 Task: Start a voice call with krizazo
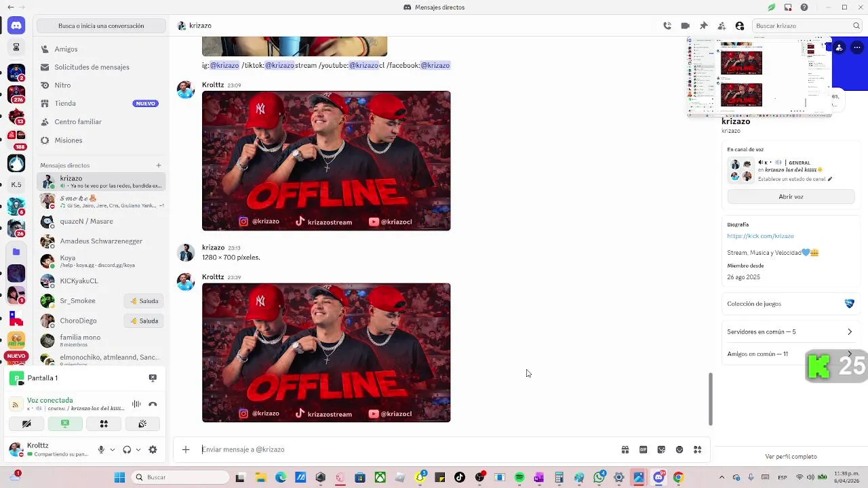tap(667, 26)
